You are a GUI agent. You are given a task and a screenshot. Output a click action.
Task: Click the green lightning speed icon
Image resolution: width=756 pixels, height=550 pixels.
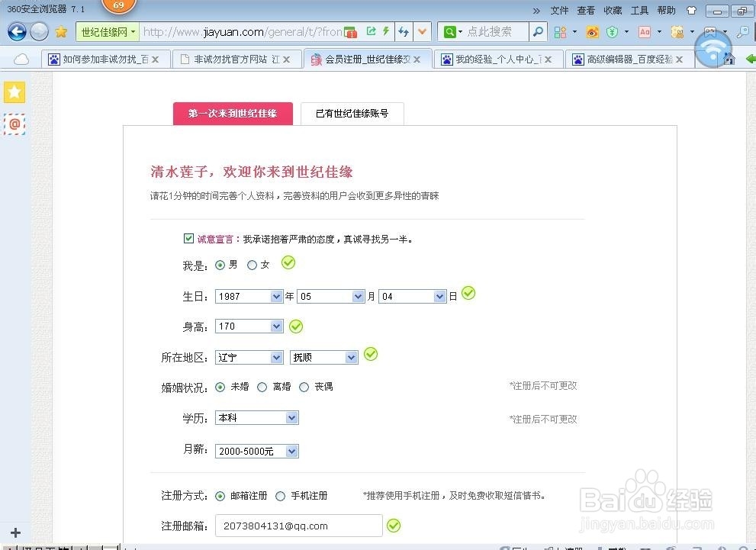point(386,31)
